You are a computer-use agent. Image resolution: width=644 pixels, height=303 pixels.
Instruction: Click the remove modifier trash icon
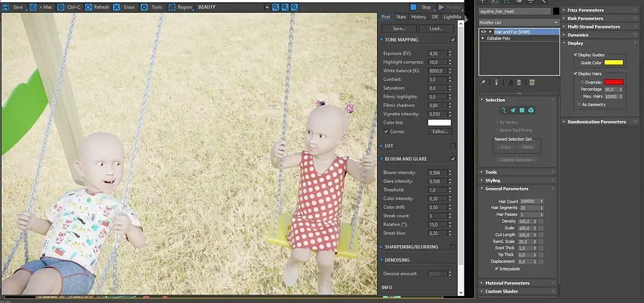point(519,82)
